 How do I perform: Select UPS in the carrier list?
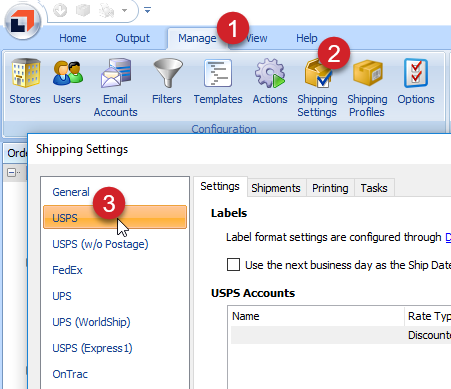tap(62, 296)
